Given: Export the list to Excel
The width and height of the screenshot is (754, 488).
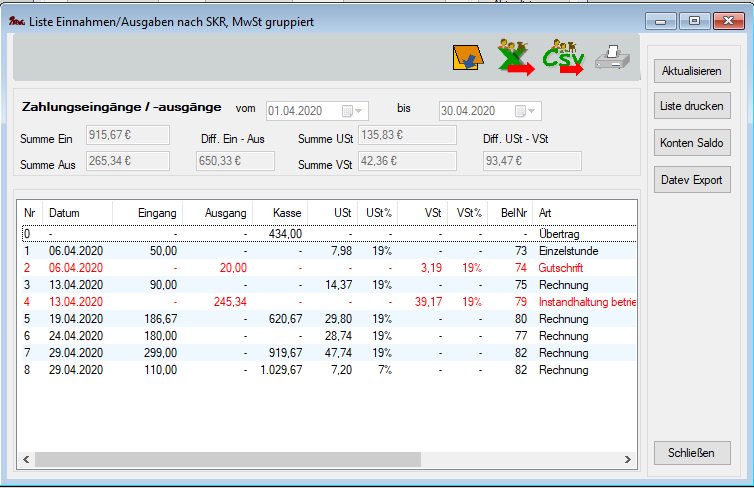Looking at the screenshot, I should [x=516, y=61].
